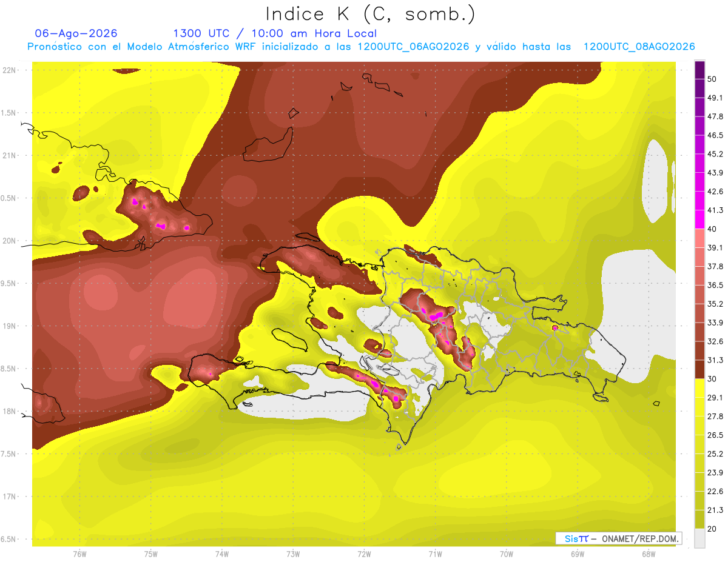Screen dimensions: 728x562
Task: Click the title "Indice K (C, somb.)"
Action: 371,14
